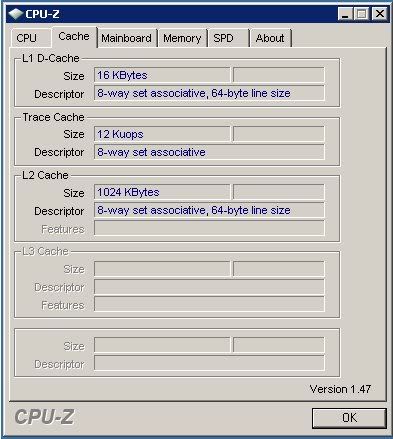Click the CPU-Z logo text at bottom

[x=44, y=417]
